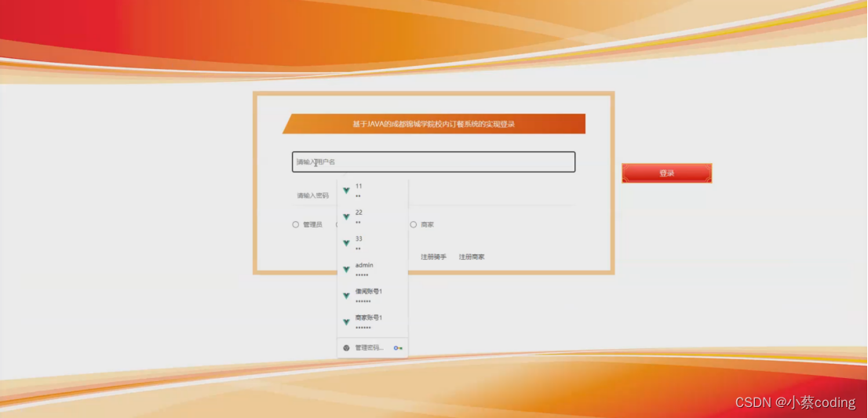Click the Vue icon beside account 11
This screenshot has height=418, width=868.
[347, 191]
